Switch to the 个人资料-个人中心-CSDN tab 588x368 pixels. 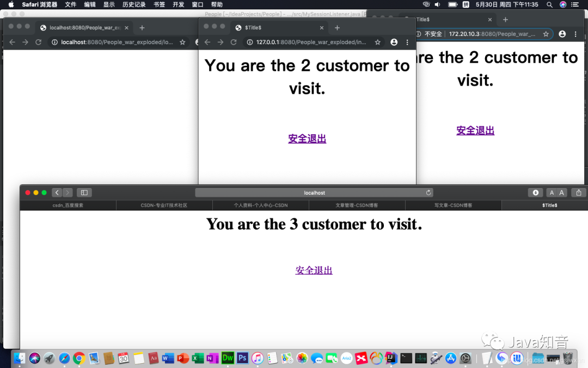pyautogui.click(x=261, y=206)
